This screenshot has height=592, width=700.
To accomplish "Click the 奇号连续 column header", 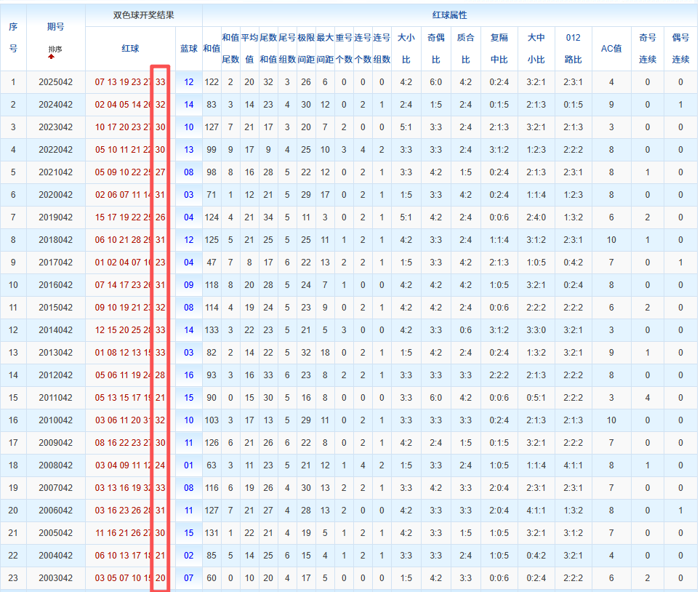I will 648,48.
